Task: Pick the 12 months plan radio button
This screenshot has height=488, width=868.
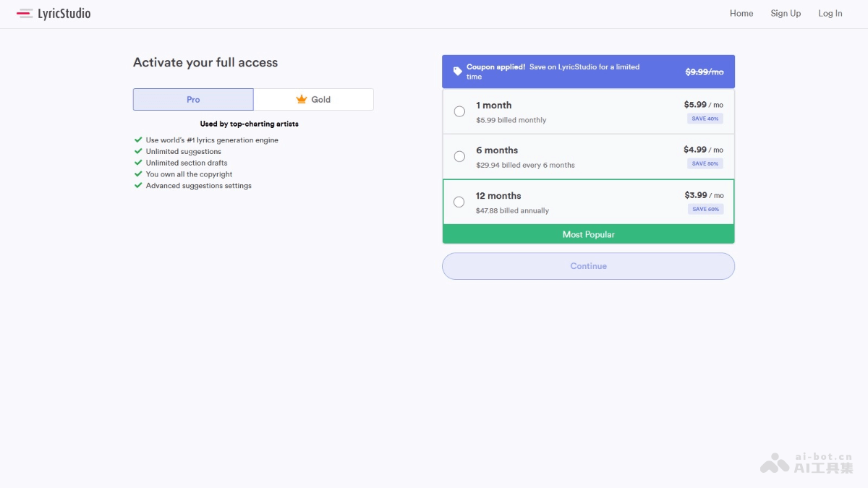Action: pyautogui.click(x=459, y=202)
